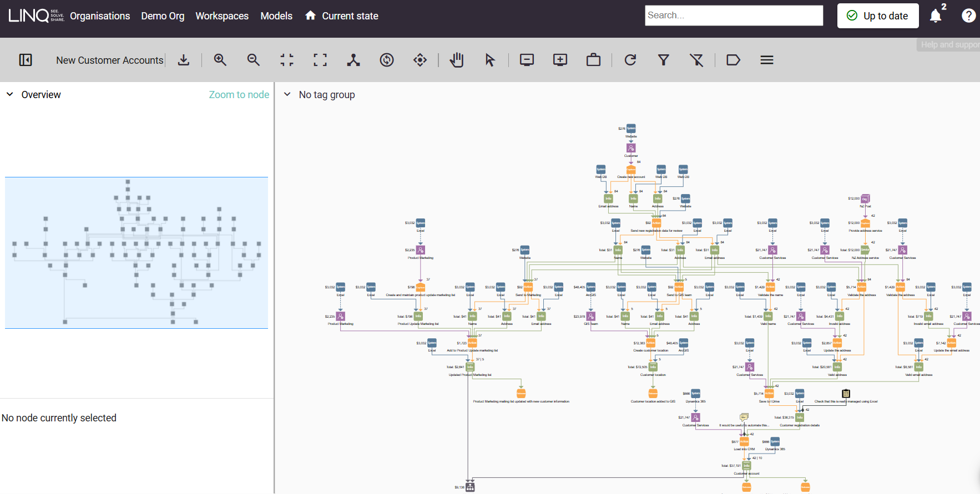This screenshot has width=980, height=494.
Task: Select the Customer person node below Website
Action: click(631, 148)
